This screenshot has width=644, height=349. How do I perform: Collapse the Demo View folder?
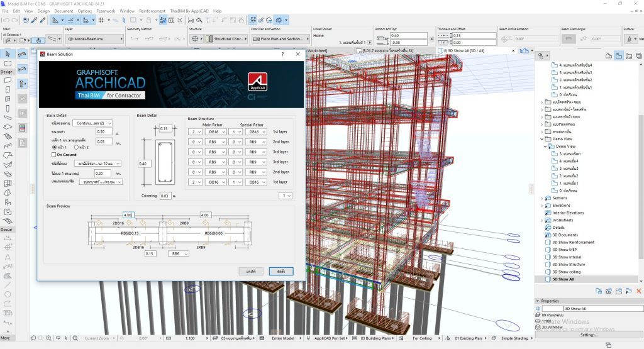coord(541,139)
